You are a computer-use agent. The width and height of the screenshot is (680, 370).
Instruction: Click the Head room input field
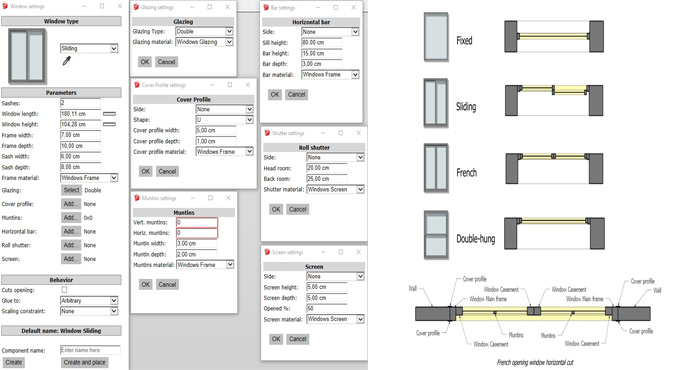tap(327, 168)
